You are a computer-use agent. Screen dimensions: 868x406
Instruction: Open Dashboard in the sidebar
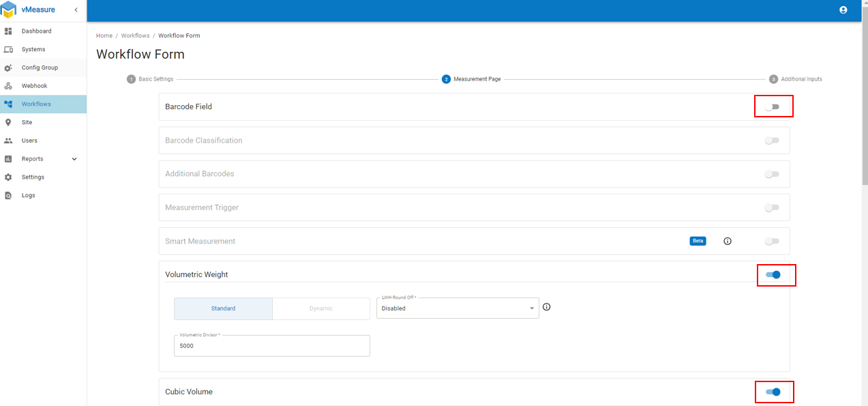coord(43,31)
